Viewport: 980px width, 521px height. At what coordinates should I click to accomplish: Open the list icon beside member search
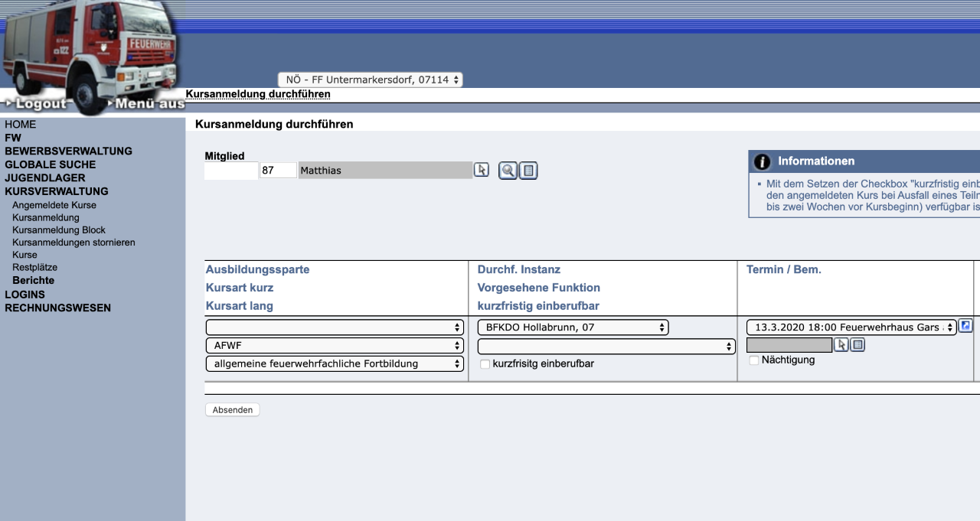point(528,171)
